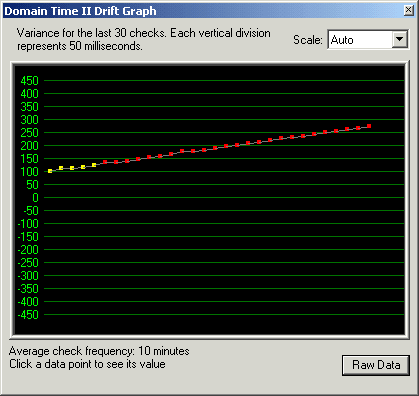Open the Scale dropdown arrow

(399, 40)
